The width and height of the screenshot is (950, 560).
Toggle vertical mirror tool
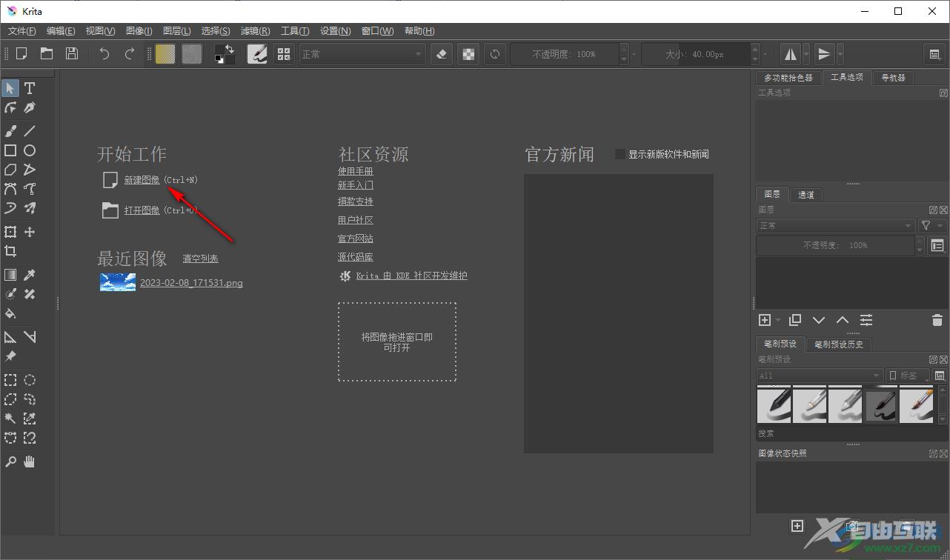pos(824,53)
